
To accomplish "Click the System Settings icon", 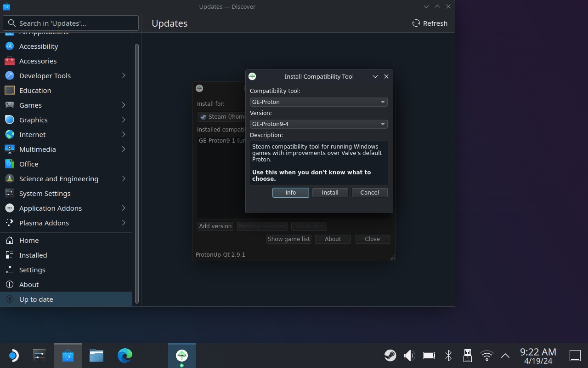I will point(10,193).
